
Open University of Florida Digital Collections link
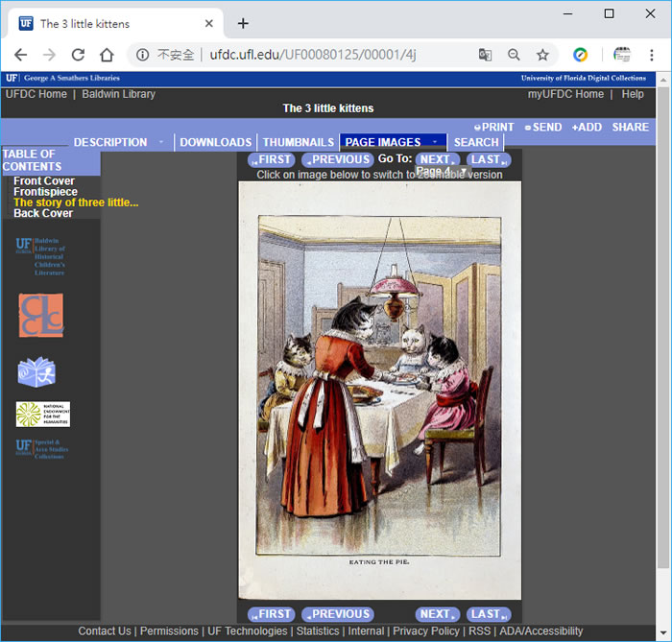pyautogui.click(x=584, y=78)
